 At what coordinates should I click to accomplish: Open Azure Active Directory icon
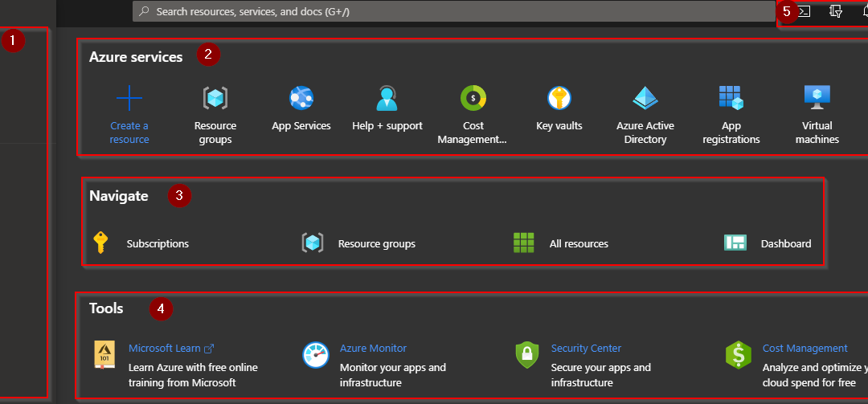click(645, 98)
